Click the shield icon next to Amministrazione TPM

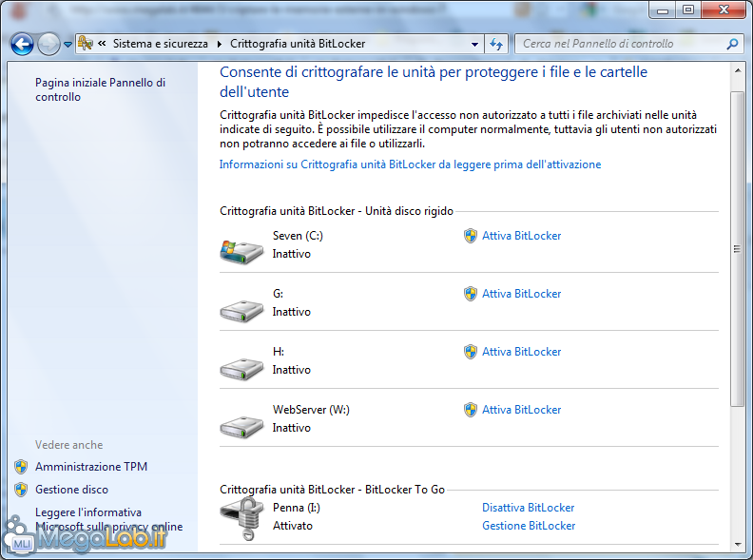tap(21, 466)
